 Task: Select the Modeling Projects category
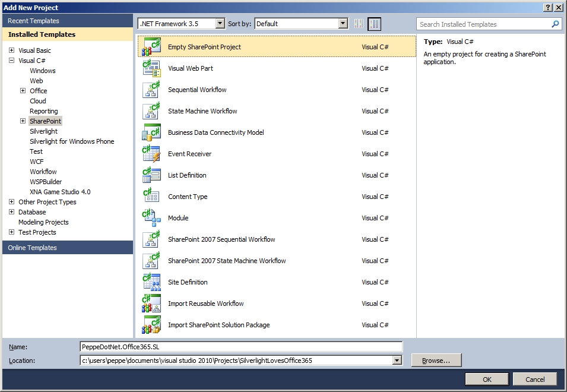click(43, 222)
